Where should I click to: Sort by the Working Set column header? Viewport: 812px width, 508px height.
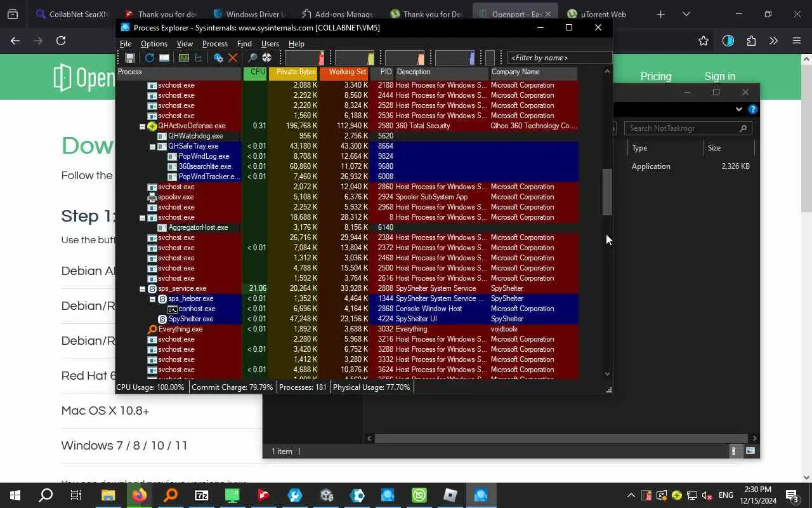coord(344,73)
